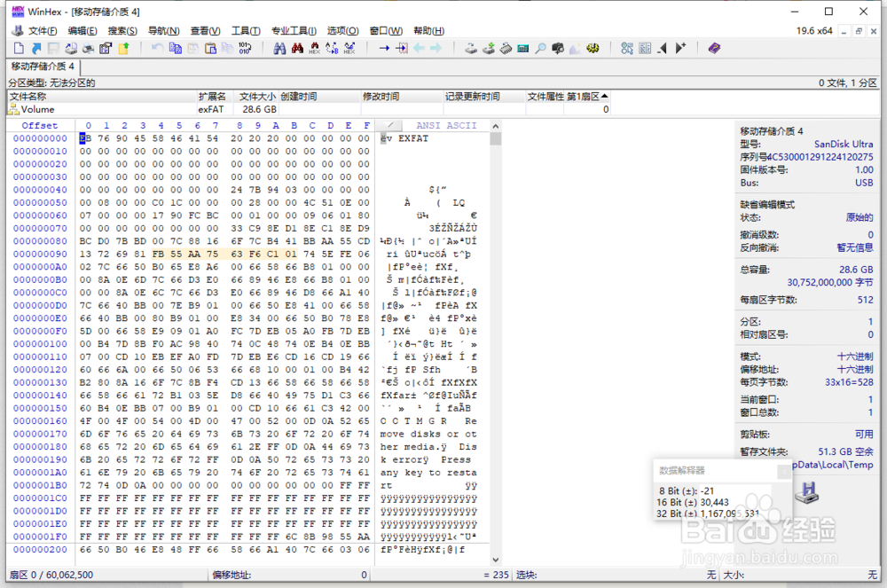Click the Print toolbar icon
The width and height of the screenshot is (887, 588).
(x=88, y=49)
